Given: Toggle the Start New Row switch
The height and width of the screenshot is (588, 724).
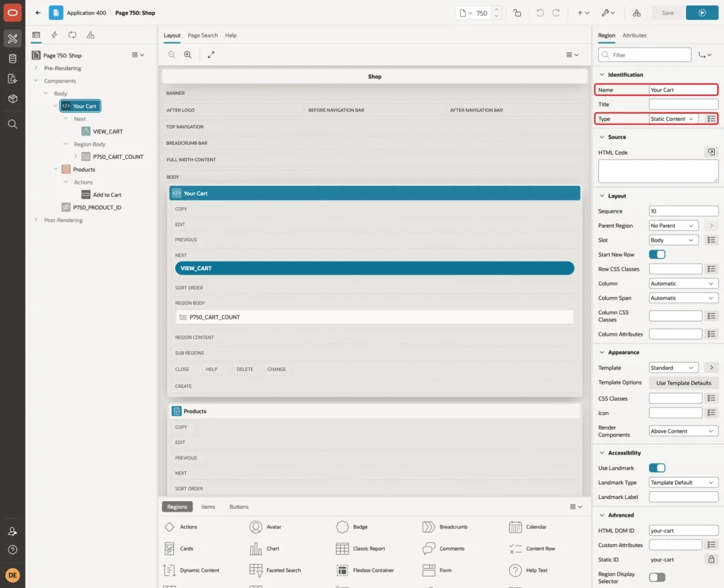Looking at the screenshot, I should [657, 254].
